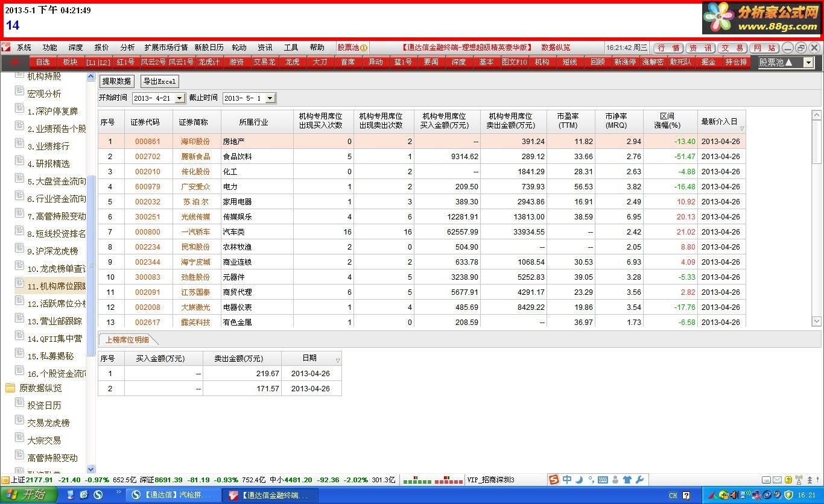
Task: Open the 扩展市场行情 menu
Action: [x=166, y=48]
